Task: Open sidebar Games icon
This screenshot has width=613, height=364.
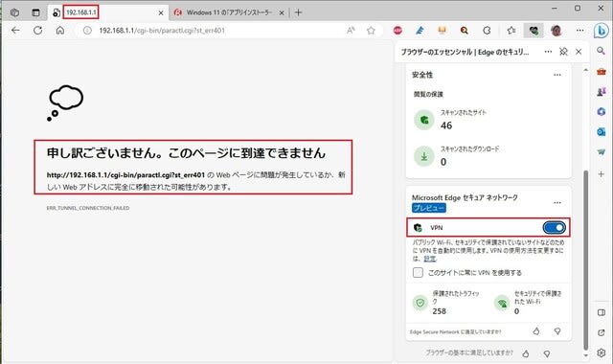Action: point(602,92)
